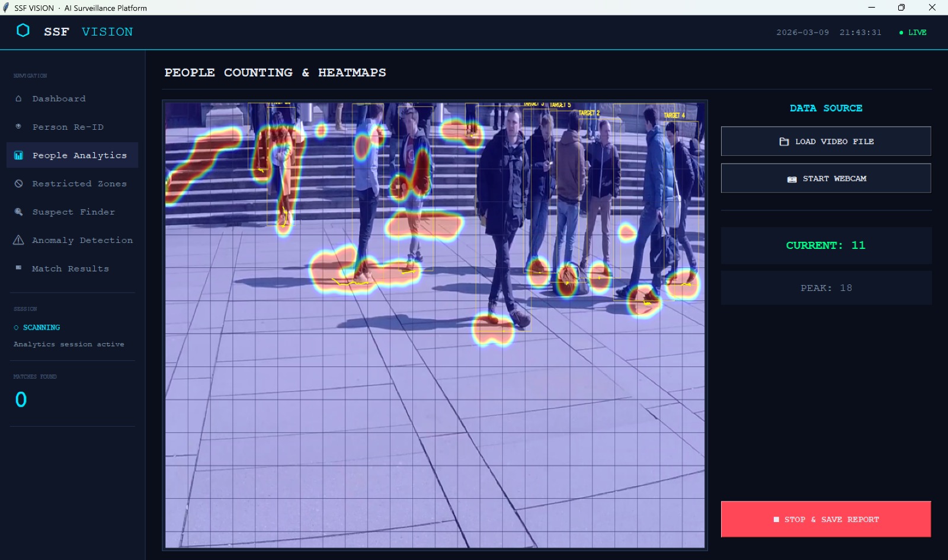948x560 pixels.
Task: Click the bar chart icon for People Analytics
Action: tap(18, 155)
